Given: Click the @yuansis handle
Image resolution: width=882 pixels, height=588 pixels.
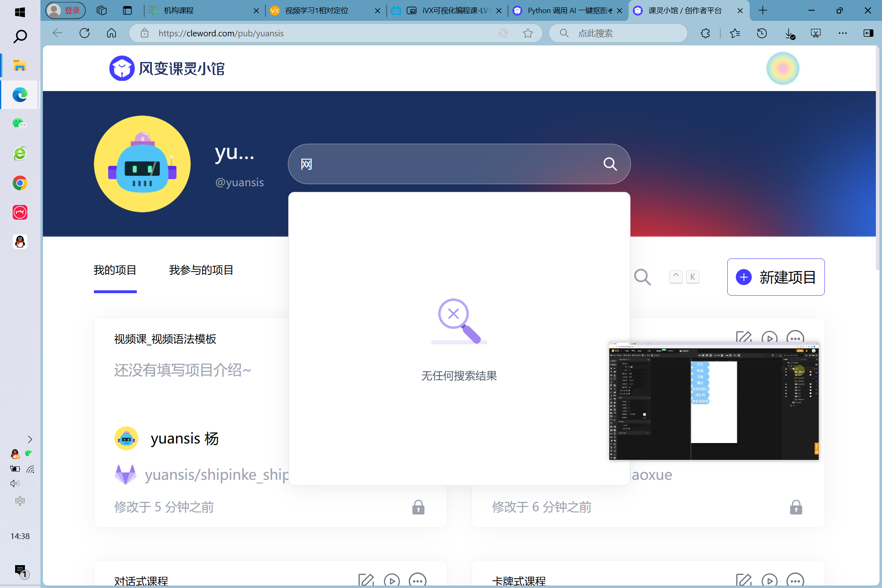Looking at the screenshot, I should coord(239,182).
